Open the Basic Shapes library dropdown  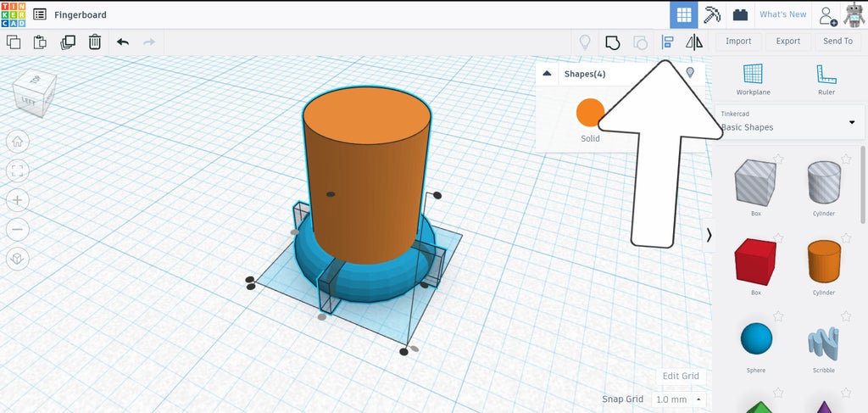click(x=788, y=121)
